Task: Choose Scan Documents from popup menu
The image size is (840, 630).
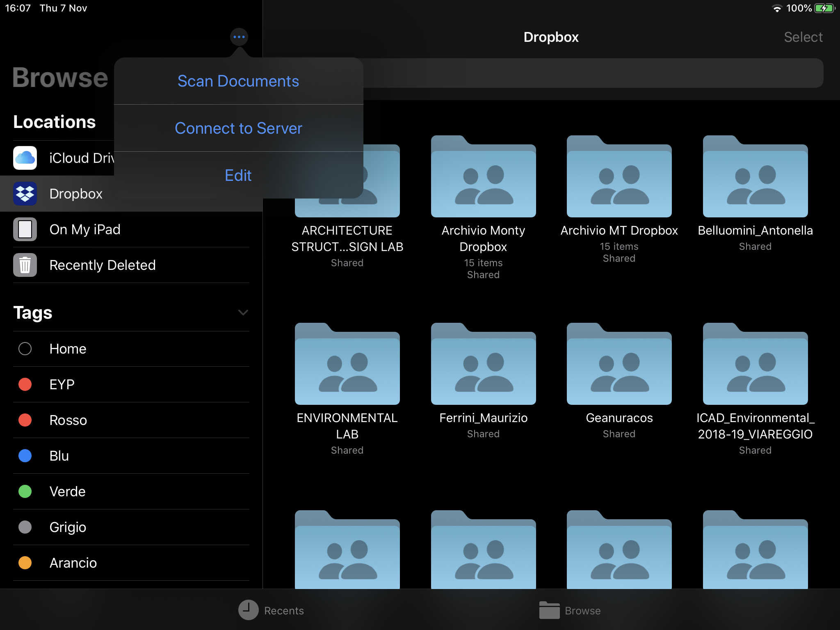Action: (238, 81)
